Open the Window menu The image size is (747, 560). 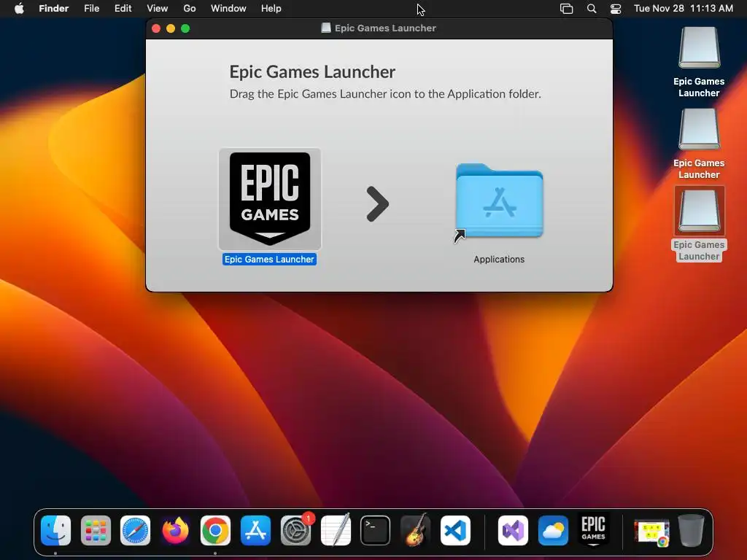click(228, 9)
